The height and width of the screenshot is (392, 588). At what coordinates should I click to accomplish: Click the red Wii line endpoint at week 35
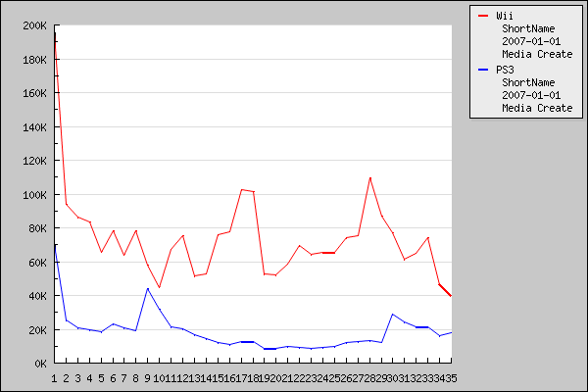(450, 296)
